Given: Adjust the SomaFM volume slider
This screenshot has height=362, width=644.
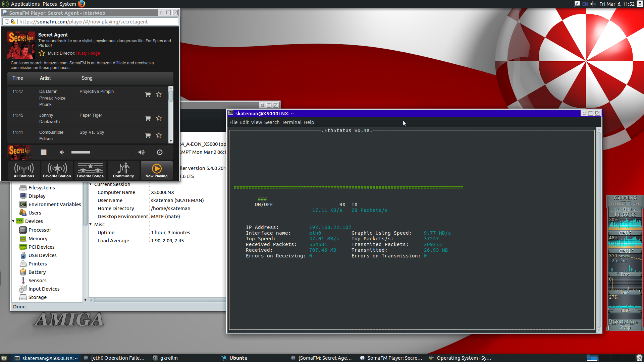Looking at the screenshot, I should click(101, 152).
